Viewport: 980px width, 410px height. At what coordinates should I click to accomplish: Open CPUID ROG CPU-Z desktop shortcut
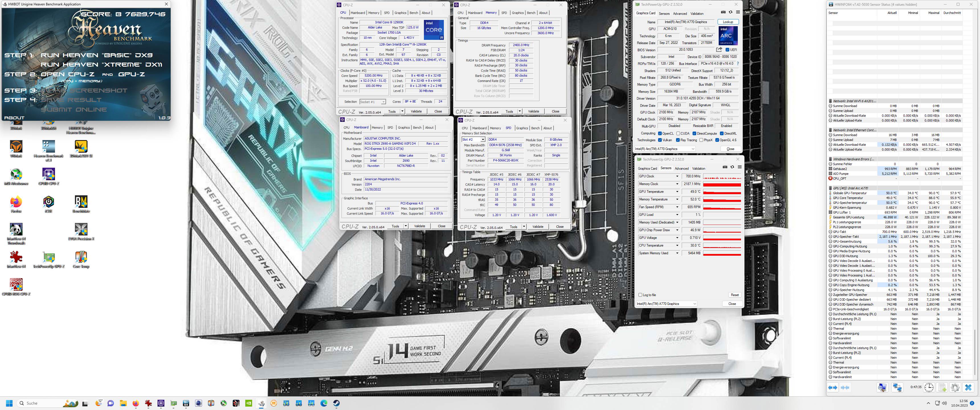coord(16,287)
